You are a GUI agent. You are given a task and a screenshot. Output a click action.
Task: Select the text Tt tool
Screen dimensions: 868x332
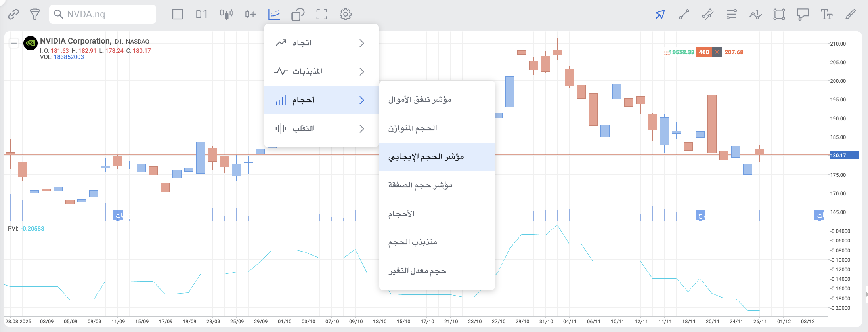[x=827, y=15]
